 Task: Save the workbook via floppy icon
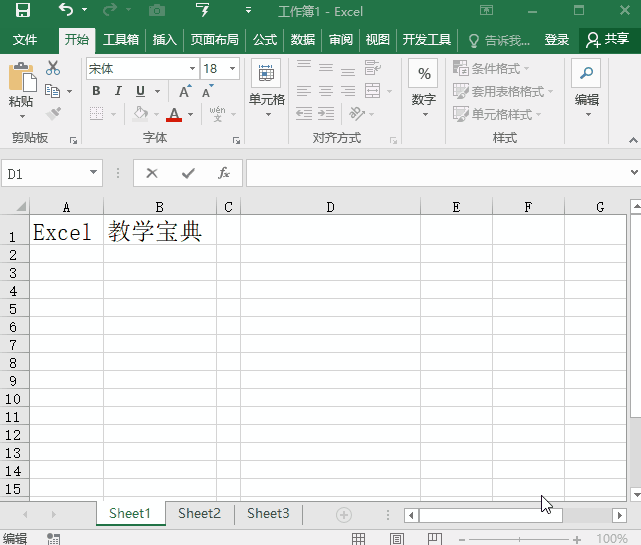click(23, 10)
